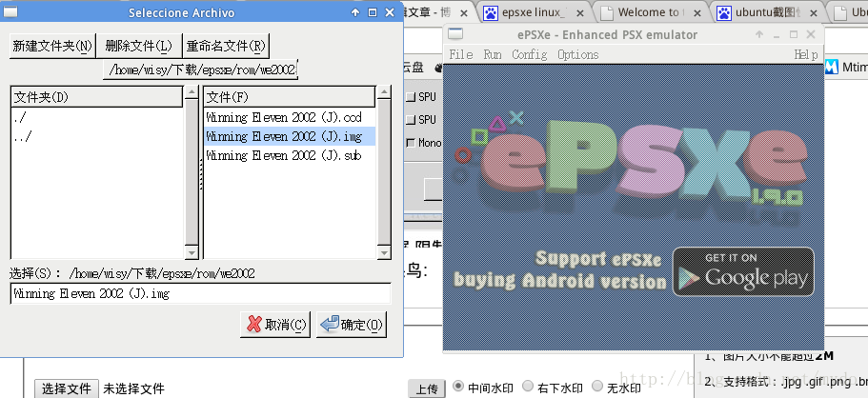Select the 中间水印 radio button

(x=457, y=386)
